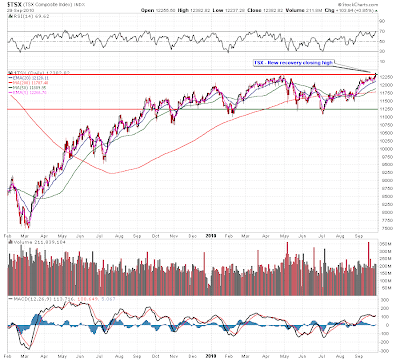Click the 12000 price axis label
This screenshot has width=400, height=360.
coord(386,85)
